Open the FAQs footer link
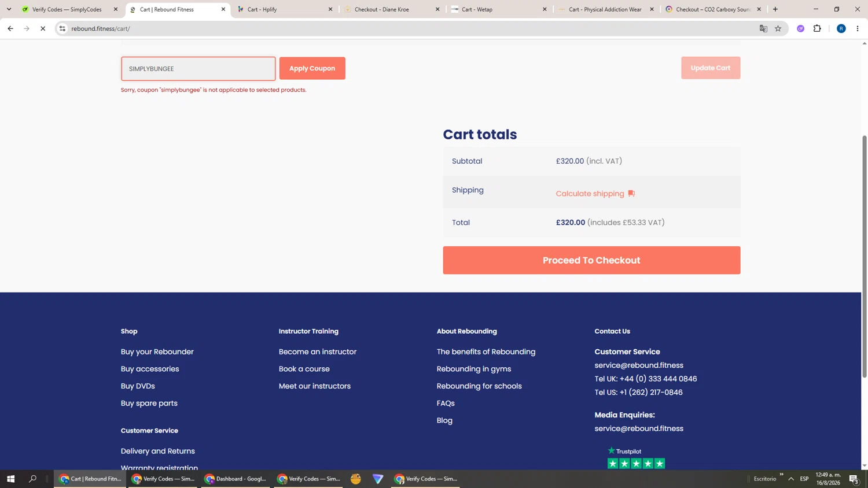 pyautogui.click(x=446, y=404)
